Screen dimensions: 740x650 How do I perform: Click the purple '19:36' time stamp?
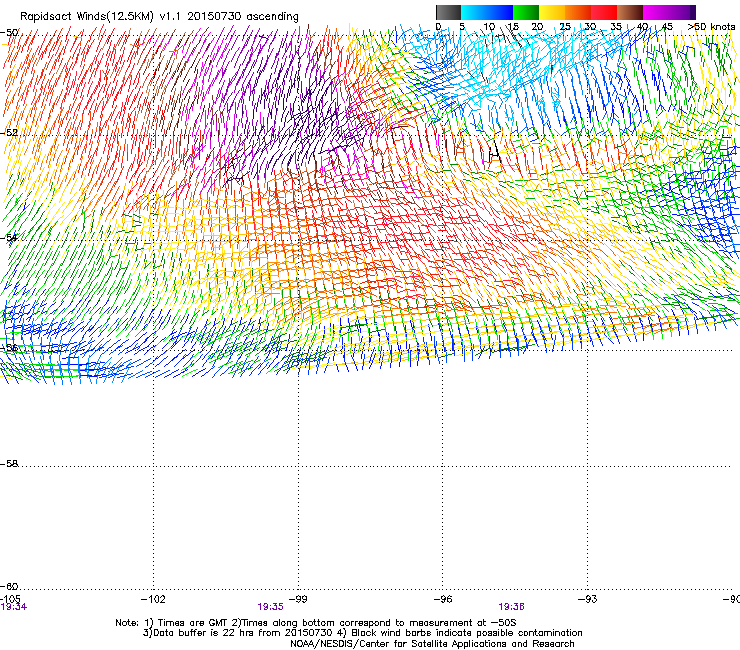coord(512,607)
